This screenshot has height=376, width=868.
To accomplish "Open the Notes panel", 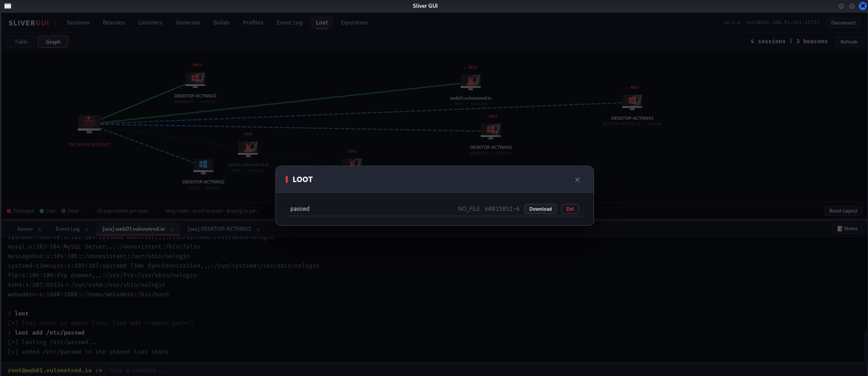I will point(847,229).
